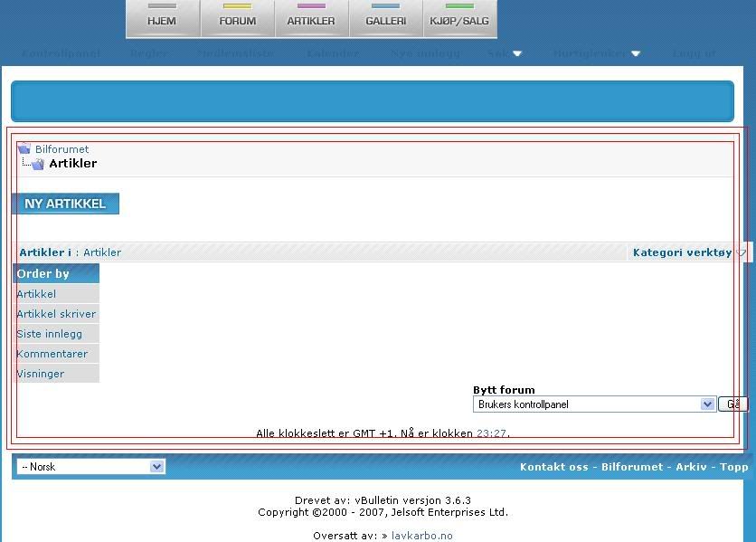
Task: Open the Kategori verktøy menu
Action: [x=682, y=252]
